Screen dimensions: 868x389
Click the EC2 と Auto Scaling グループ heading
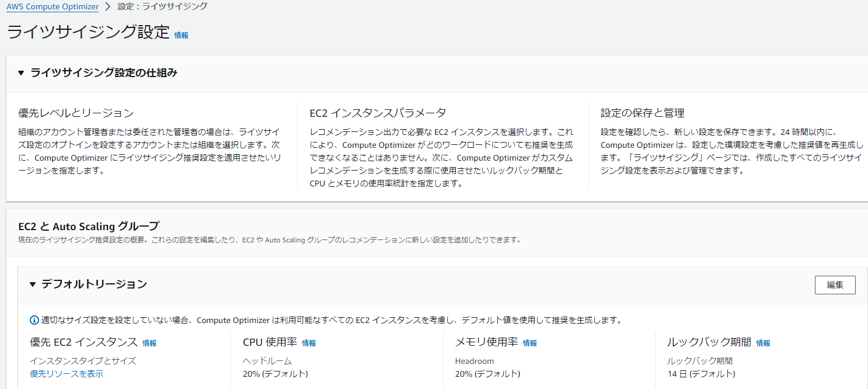[x=89, y=226]
